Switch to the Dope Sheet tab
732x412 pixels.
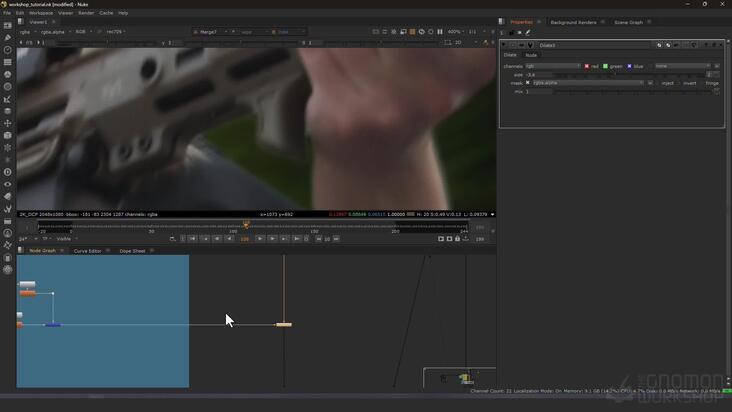pyautogui.click(x=132, y=251)
